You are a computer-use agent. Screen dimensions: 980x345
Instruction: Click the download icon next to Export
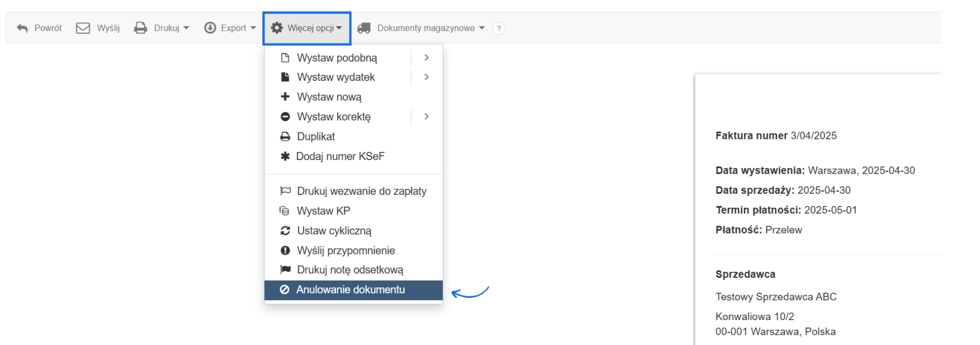(x=210, y=28)
